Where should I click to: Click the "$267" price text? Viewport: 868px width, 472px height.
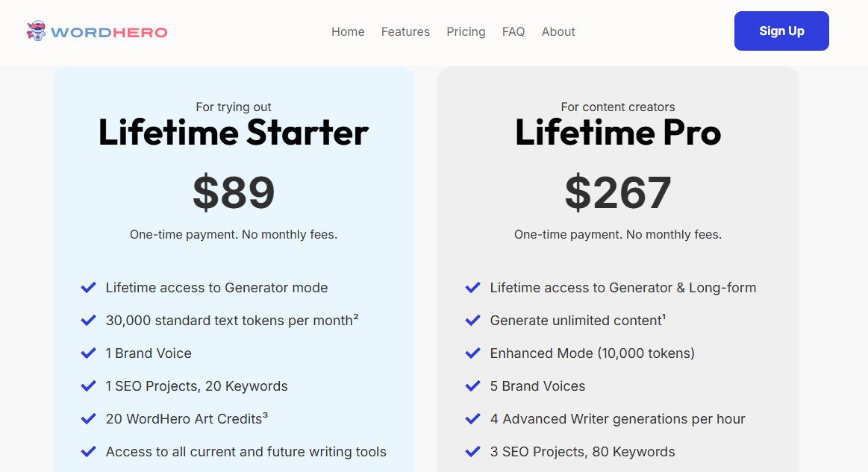pyautogui.click(x=618, y=192)
